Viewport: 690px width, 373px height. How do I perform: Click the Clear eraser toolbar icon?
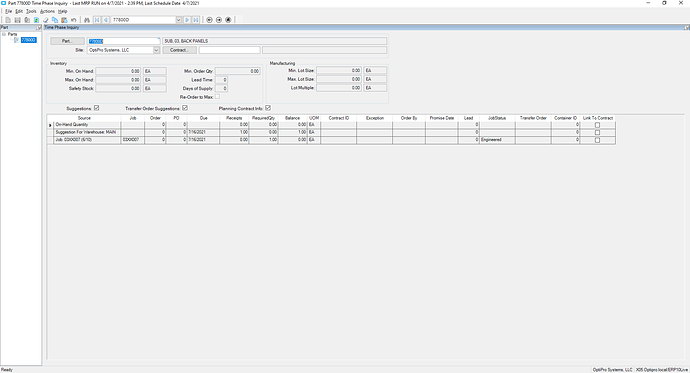45,20
